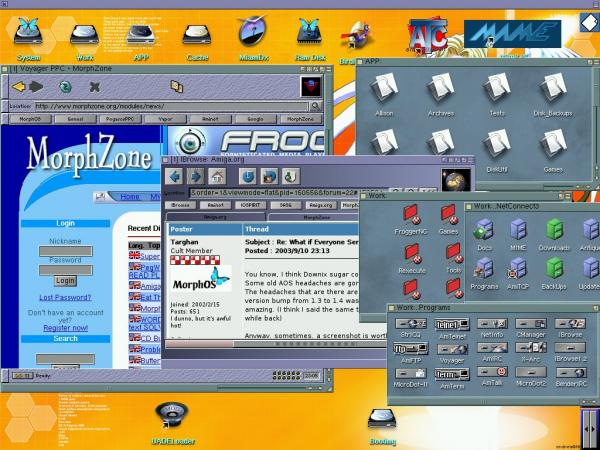Click Voyager's yellow Back arrow
The height and width of the screenshot is (450, 600).
tap(18, 86)
